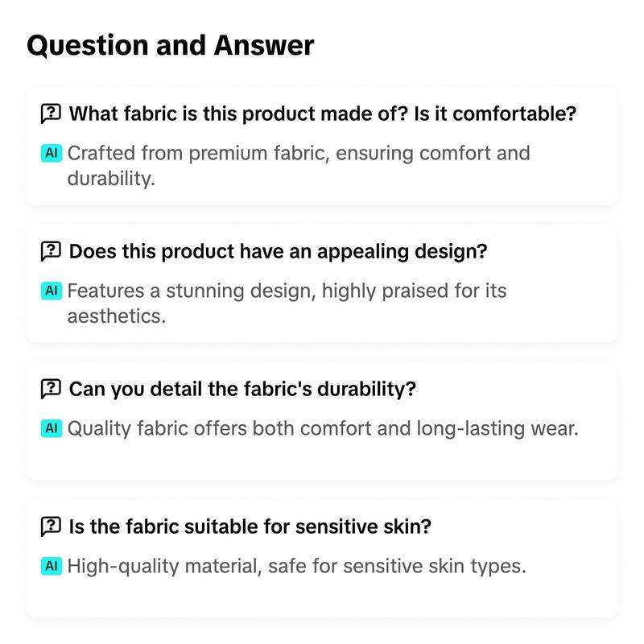This screenshot has width=644, height=644.
Task: Click the AI badge before 'Features a stunning design'
Action: [x=52, y=291]
